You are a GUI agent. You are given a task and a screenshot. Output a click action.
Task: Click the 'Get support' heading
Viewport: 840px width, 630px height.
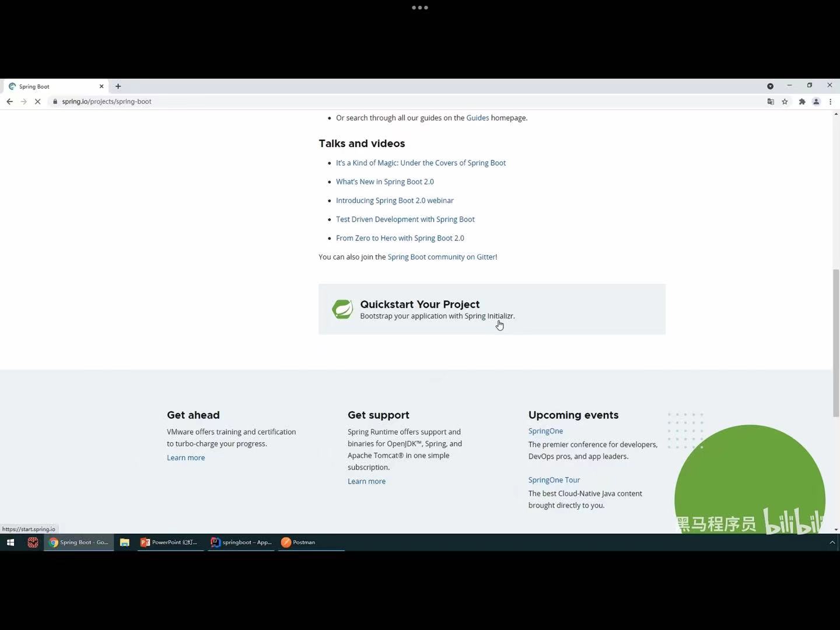pyautogui.click(x=379, y=415)
